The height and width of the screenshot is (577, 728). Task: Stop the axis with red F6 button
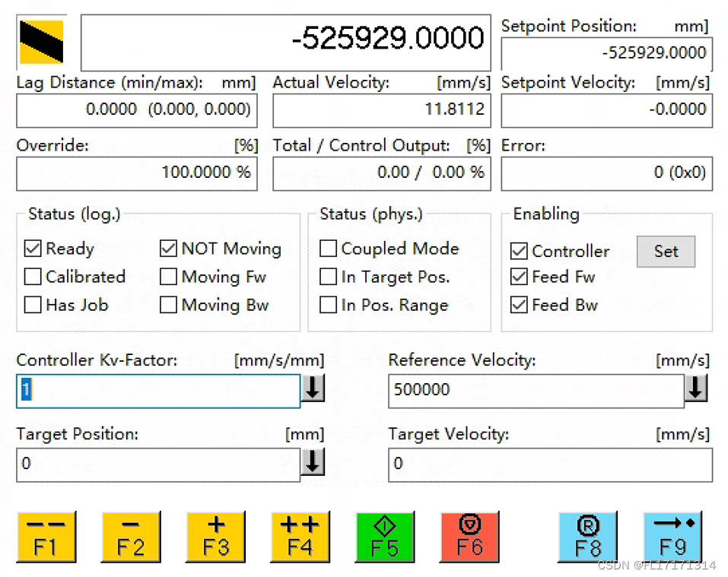point(469,537)
